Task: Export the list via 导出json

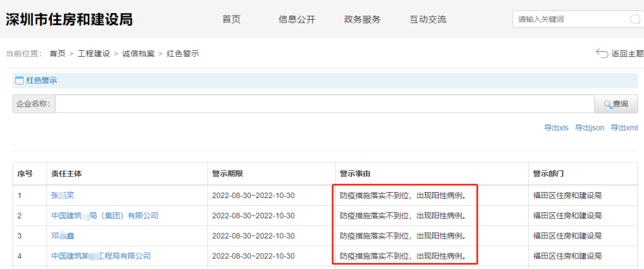Action: coord(590,128)
